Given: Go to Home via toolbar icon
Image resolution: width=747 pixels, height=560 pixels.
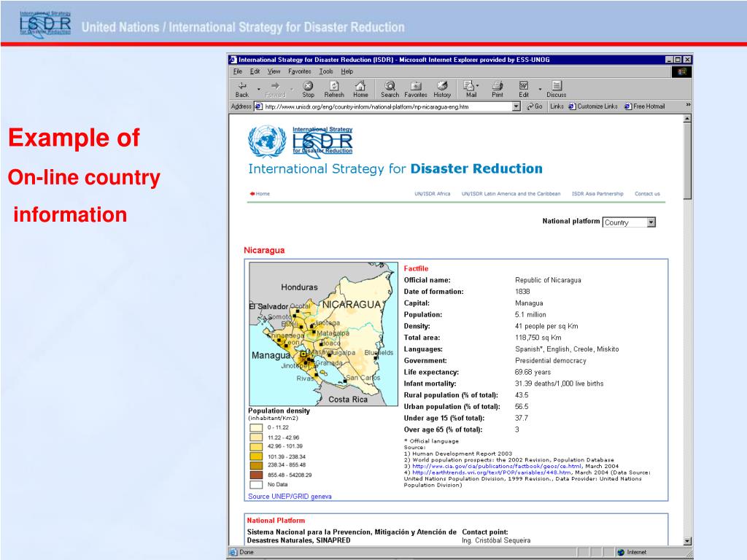Looking at the screenshot, I should click(x=360, y=89).
